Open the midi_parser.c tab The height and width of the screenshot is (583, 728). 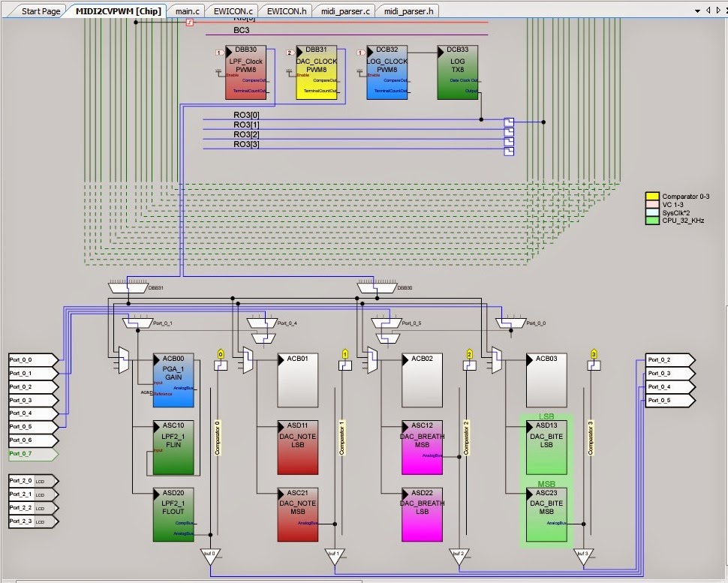345,11
